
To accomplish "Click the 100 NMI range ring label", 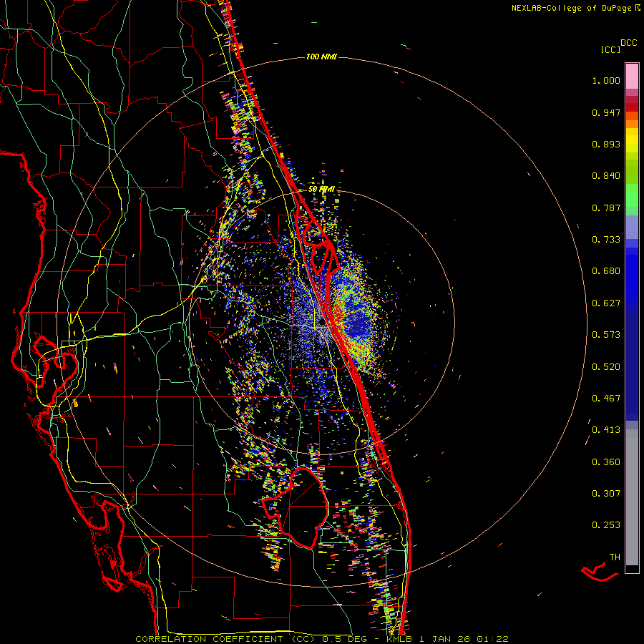I will pos(321,57).
